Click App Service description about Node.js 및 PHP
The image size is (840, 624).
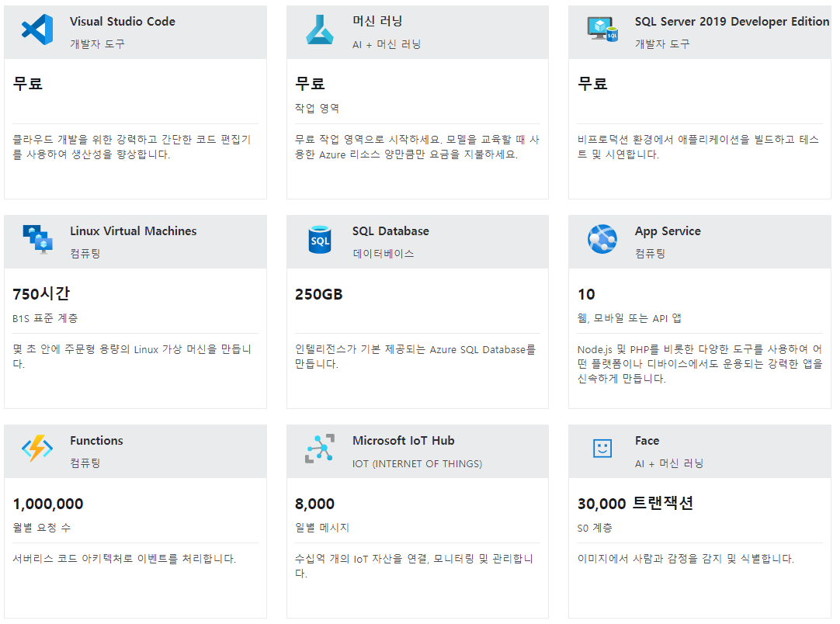[x=699, y=364]
